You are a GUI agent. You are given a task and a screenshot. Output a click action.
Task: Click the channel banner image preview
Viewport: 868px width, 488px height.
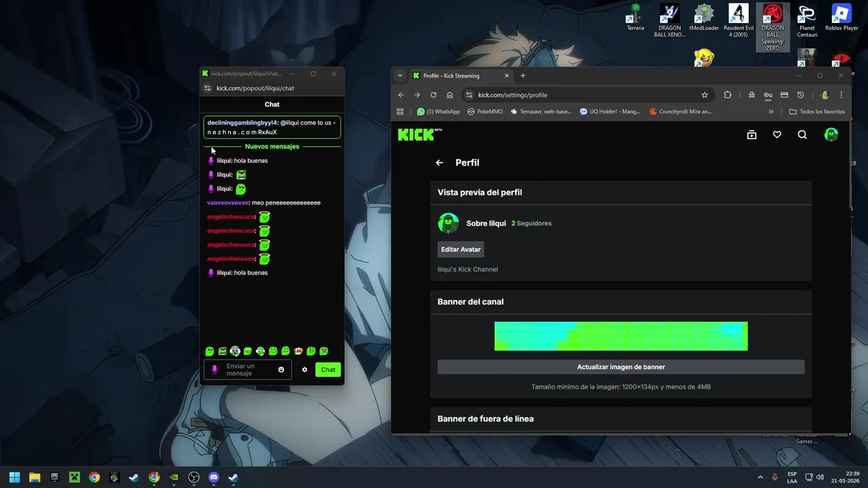(620, 336)
